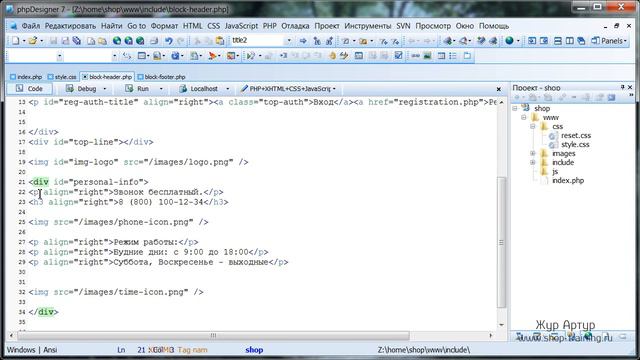
Task: Click the cascade windows icon
Action: 581,41
